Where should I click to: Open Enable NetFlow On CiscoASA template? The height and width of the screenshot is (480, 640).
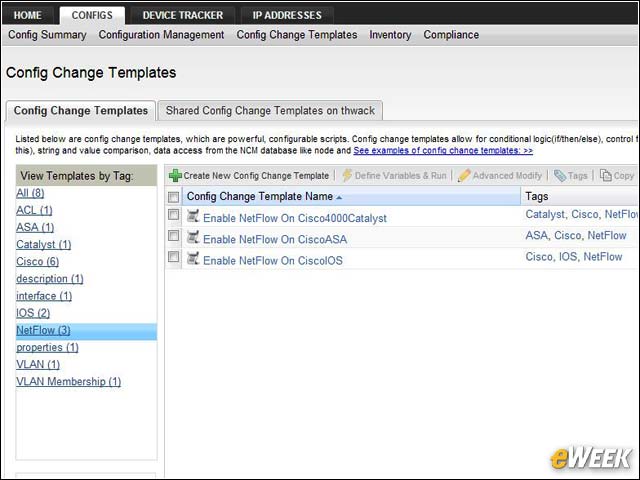click(275, 240)
